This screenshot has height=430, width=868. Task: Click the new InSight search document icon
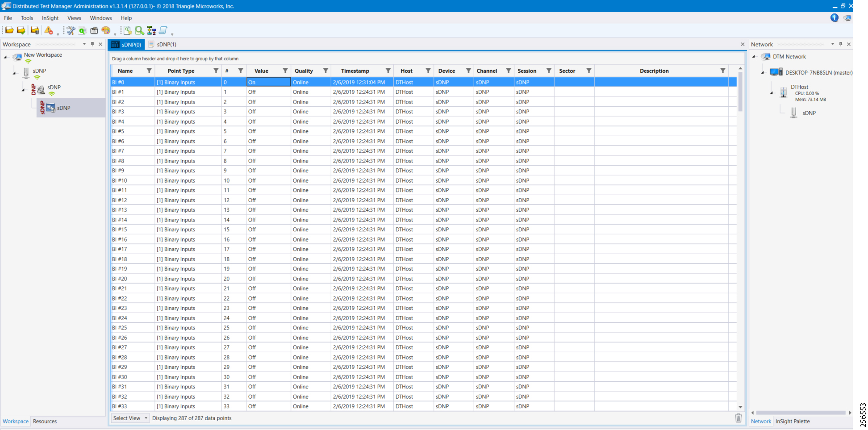[x=128, y=30]
